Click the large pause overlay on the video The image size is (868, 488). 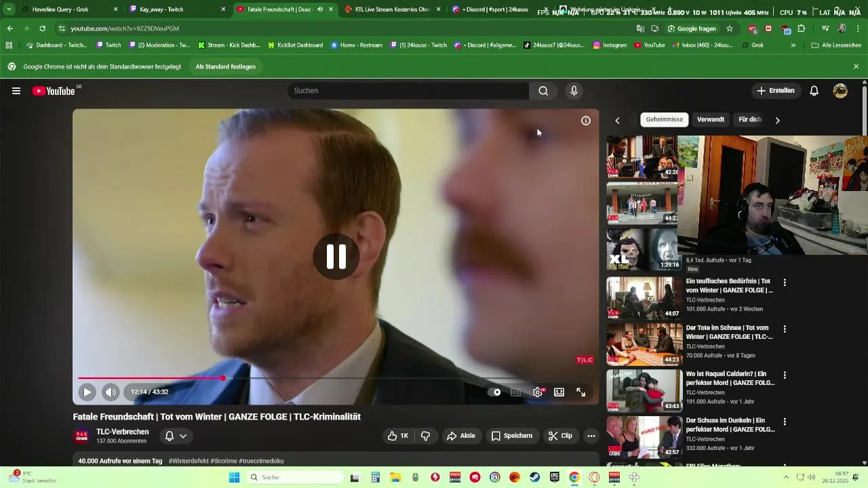pos(336,257)
